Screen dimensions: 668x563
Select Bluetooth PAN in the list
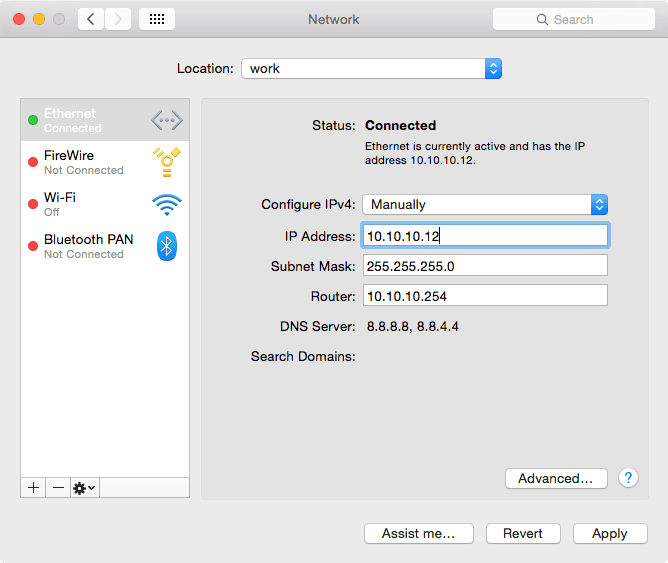coord(105,246)
